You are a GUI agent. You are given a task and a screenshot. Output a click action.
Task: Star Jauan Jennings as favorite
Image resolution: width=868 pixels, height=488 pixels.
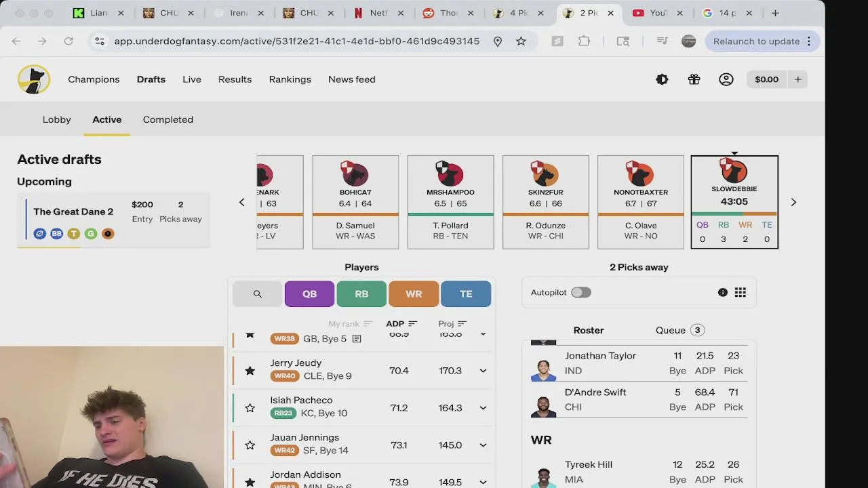coord(250,445)
